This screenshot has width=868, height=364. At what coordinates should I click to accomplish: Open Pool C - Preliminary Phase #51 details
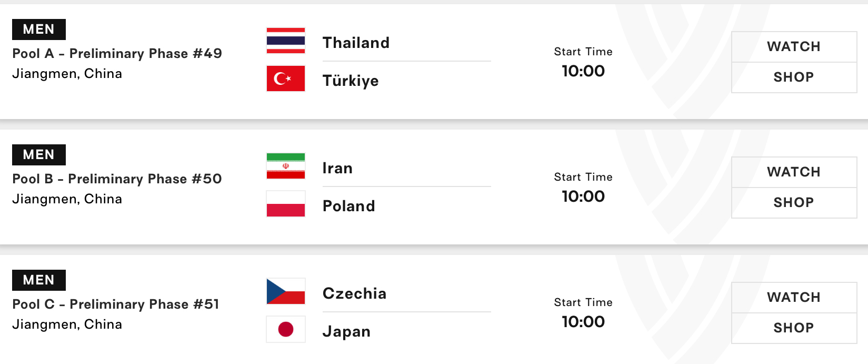coord(115,304)
